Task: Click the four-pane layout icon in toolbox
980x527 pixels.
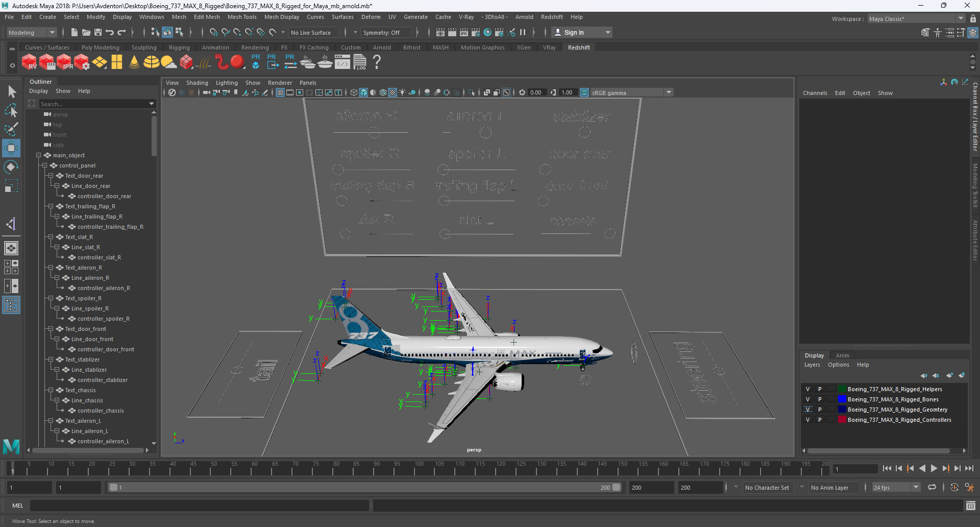Action: [11, 267]
